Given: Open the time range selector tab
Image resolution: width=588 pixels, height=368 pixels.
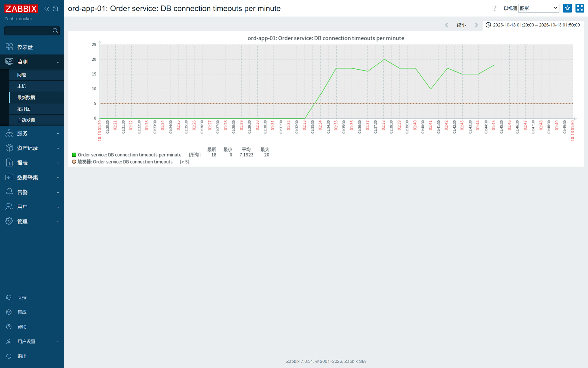Looking at the screenshot, I should point(533,25).
